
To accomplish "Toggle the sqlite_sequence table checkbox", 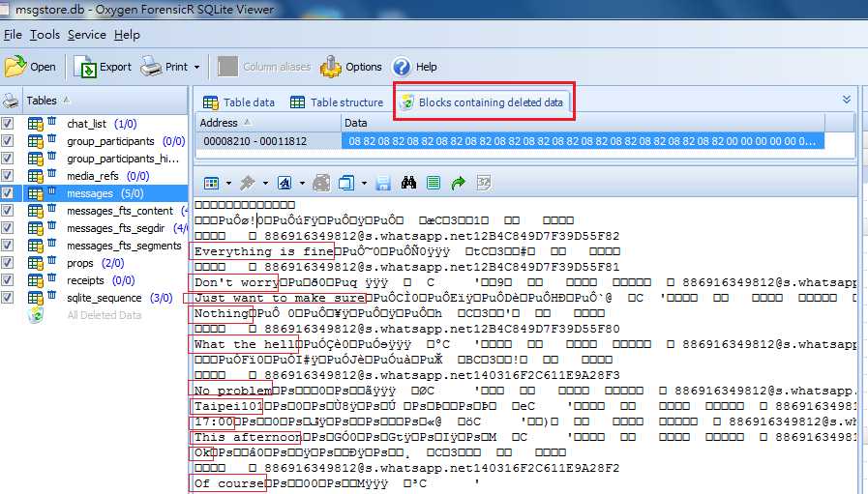I will [7, 297].
